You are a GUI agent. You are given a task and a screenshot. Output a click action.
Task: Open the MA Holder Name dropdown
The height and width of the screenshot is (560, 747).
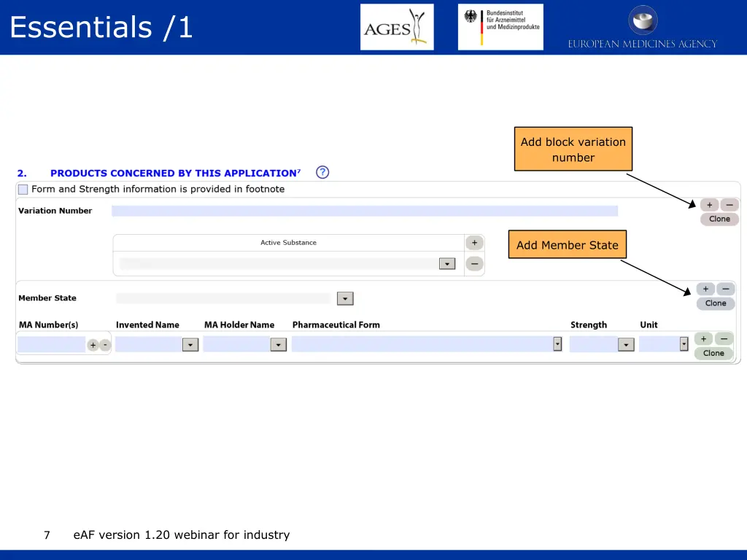click(x=279, y=345)
